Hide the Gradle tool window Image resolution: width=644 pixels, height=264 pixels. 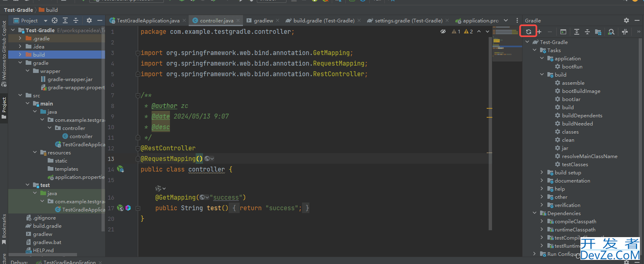pyautogui.click(x=637, y=20)
